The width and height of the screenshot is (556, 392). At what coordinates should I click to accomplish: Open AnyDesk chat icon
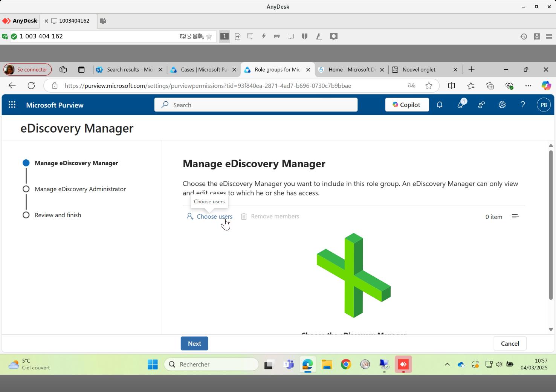(250, 36)
